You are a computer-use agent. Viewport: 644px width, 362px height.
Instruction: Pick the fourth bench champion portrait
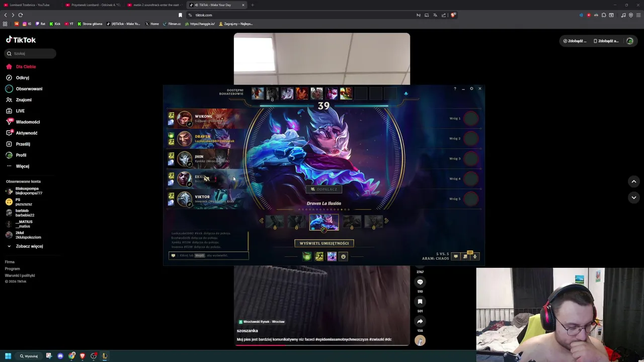(x=301, y=93)
